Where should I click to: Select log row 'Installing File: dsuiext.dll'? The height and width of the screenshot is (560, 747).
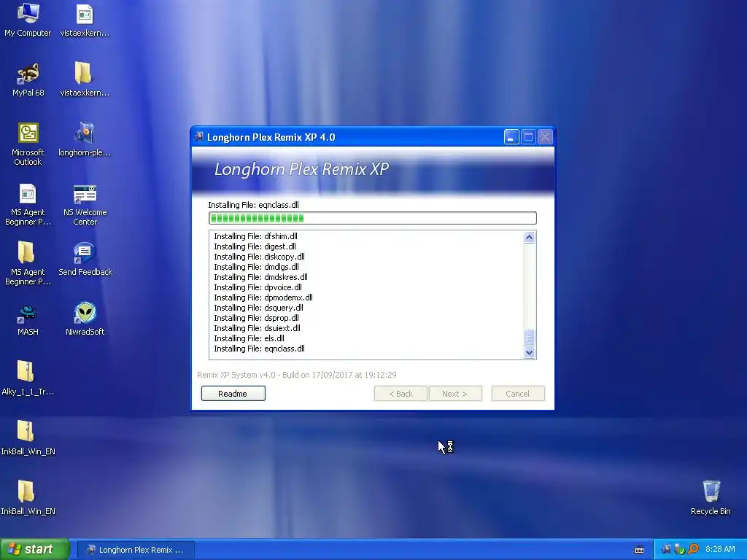pyautogui.click(x=258, y=328)
